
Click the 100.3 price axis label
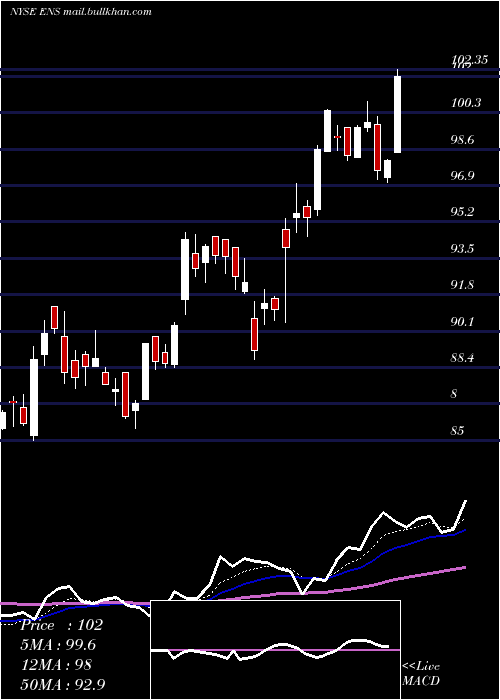coord(466,103)
